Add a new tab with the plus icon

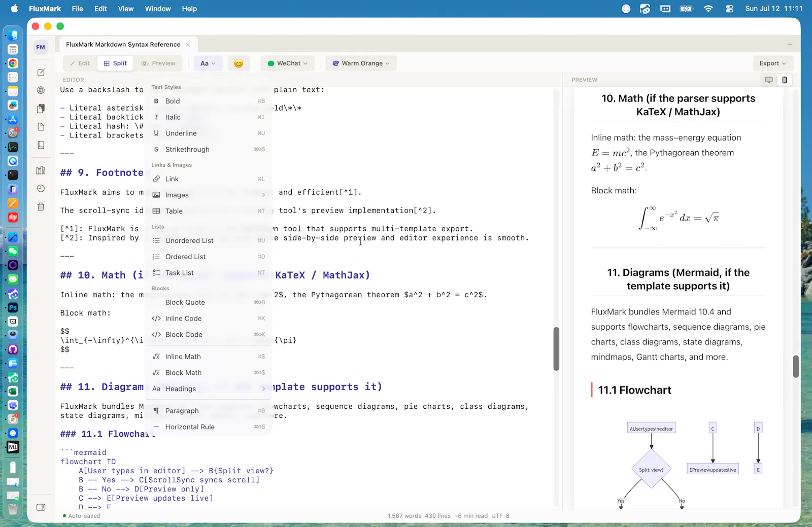[790, 45]
